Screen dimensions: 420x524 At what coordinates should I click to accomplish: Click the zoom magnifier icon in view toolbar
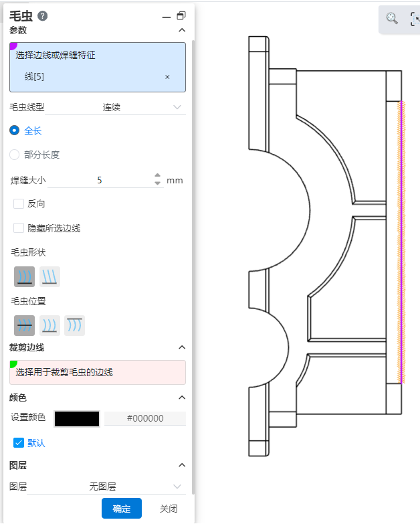[x=393, y=19]
